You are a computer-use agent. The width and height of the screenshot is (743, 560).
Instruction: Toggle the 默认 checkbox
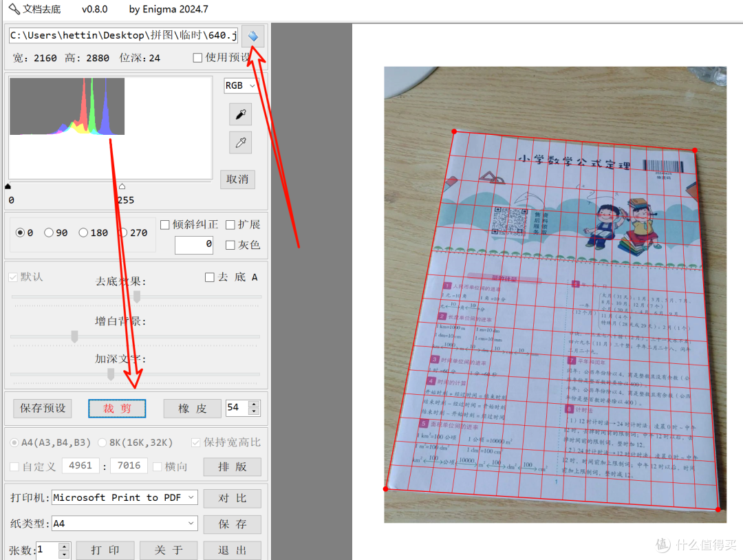coord(13,277)
